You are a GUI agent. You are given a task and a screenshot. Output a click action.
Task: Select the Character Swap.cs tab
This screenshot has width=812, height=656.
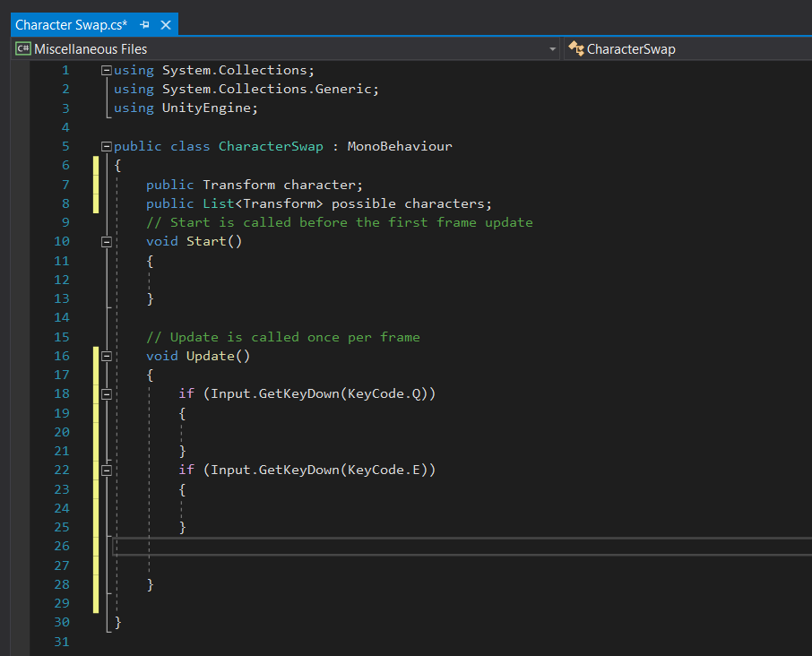[72, 25]
